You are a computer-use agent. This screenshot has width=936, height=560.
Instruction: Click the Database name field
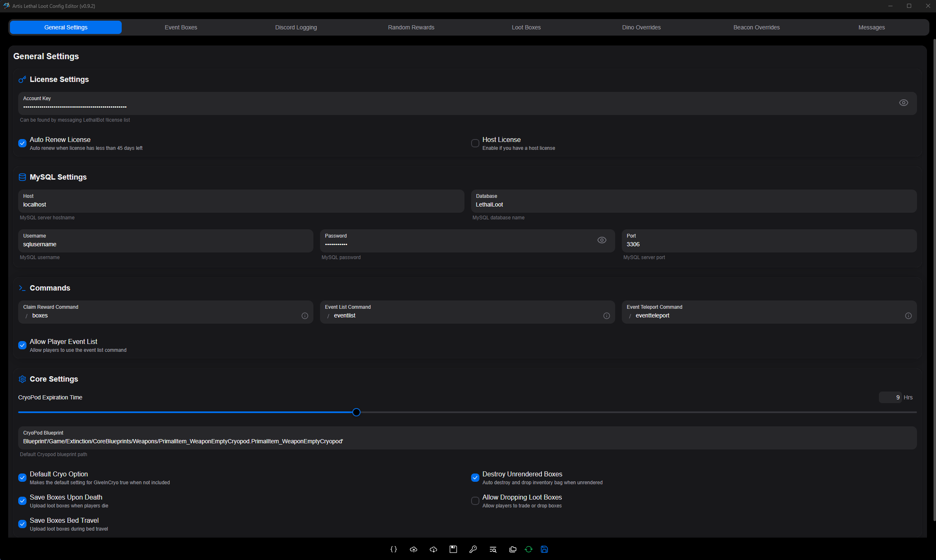pos(694,201)
